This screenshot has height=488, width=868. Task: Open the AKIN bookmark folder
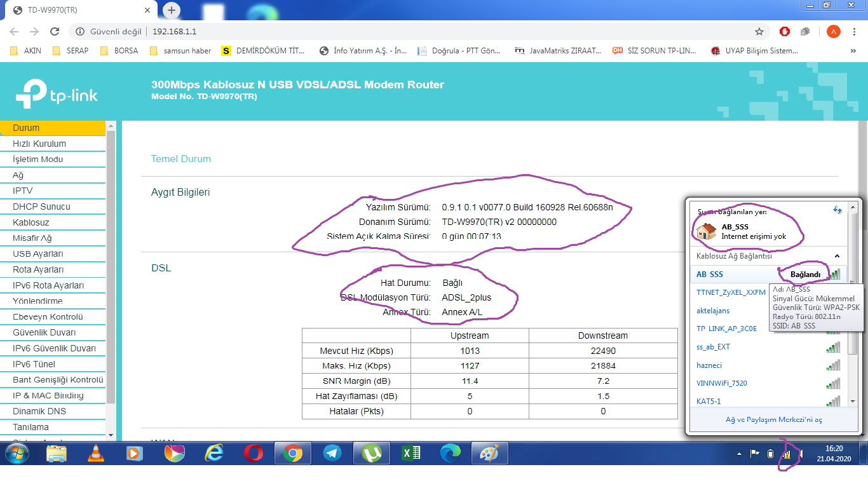point(26,51)
